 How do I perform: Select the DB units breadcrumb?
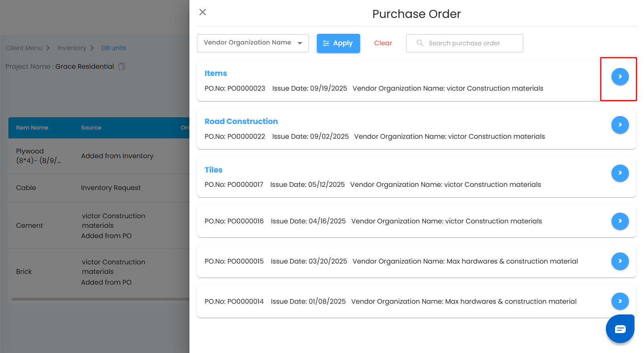(114, 48)
